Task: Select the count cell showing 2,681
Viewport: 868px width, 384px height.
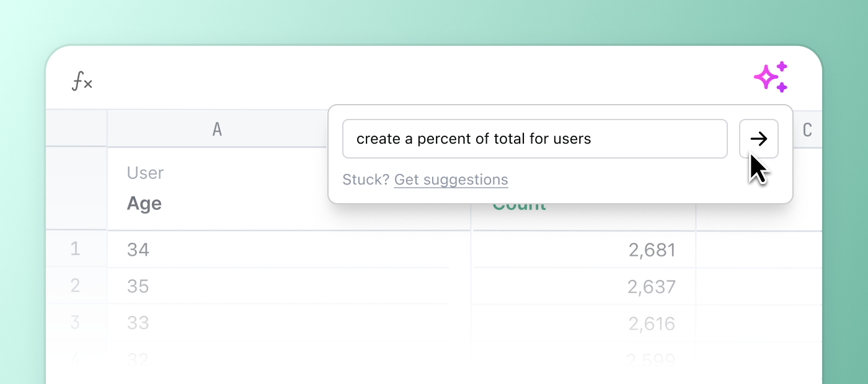Action: (x=583, y=250)
